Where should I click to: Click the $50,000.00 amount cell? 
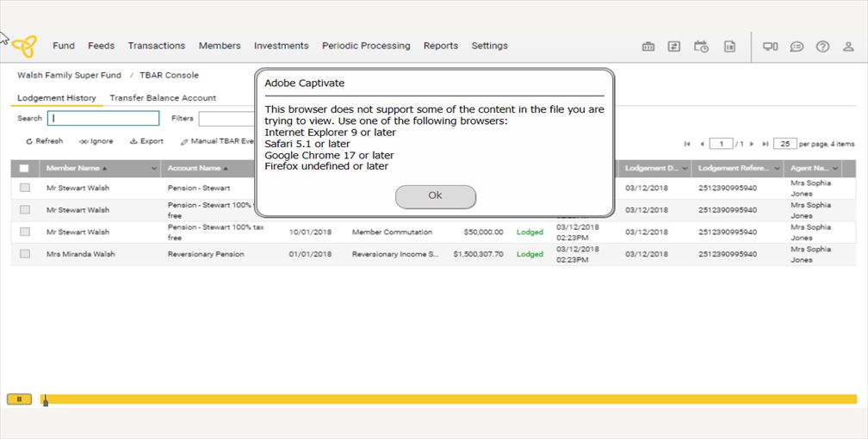pyautogui.click(x=484, y=232)
